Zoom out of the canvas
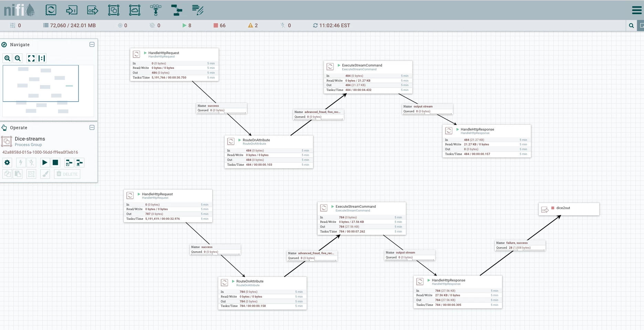 pos(18,58)
